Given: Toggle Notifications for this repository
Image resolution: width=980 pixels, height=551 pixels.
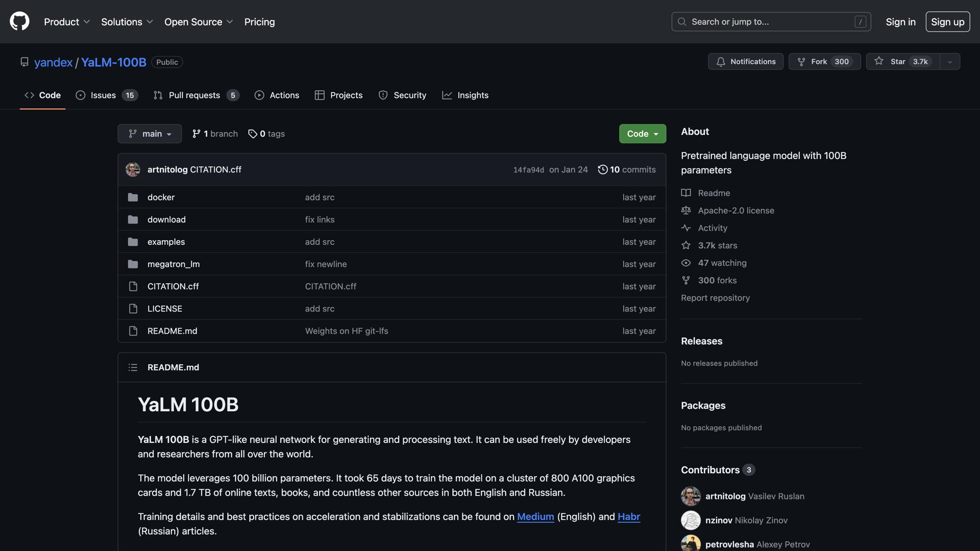Looking at the screenshot, I should pos(745,61).
